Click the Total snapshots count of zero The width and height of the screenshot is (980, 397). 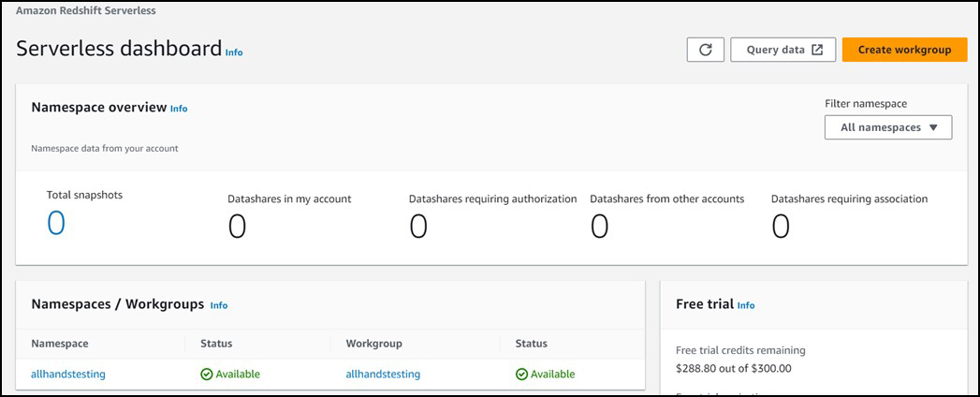coord(56,224)
